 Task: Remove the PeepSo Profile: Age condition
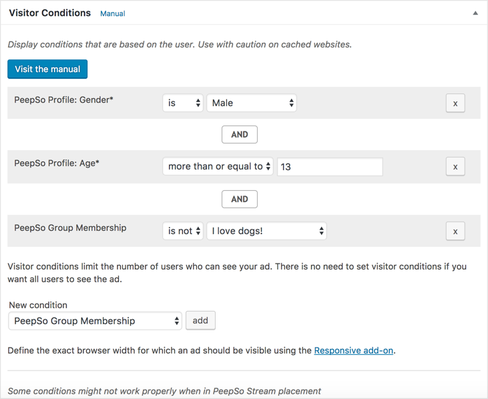pyautogui.click(x=455, y=167)
